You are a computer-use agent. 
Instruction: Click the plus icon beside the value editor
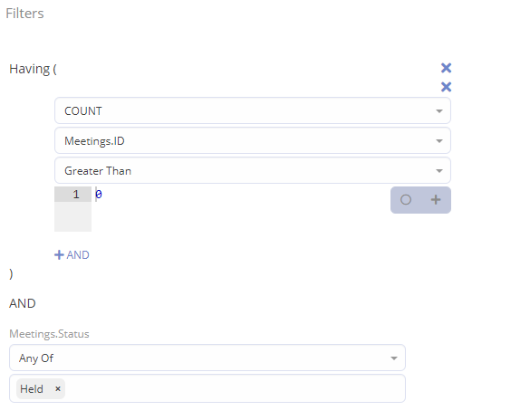[436, 200]
